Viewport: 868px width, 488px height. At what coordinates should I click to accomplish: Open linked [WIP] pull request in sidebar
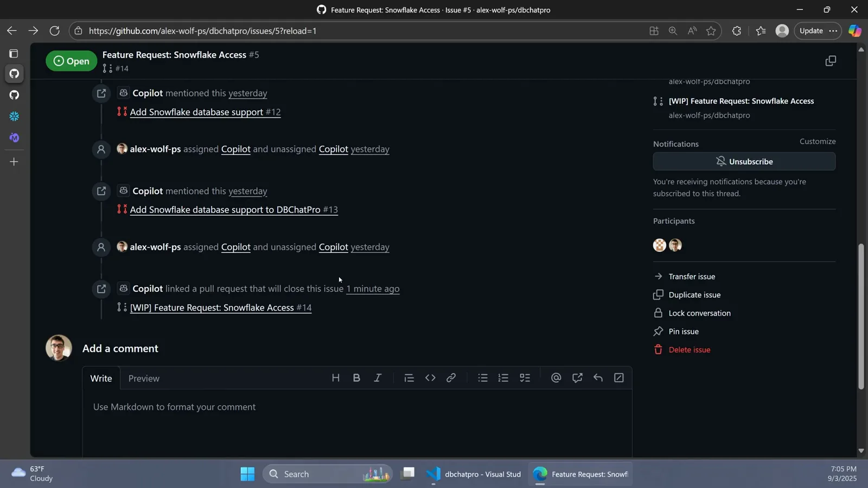pyautogui.click(x=741, y=101)
